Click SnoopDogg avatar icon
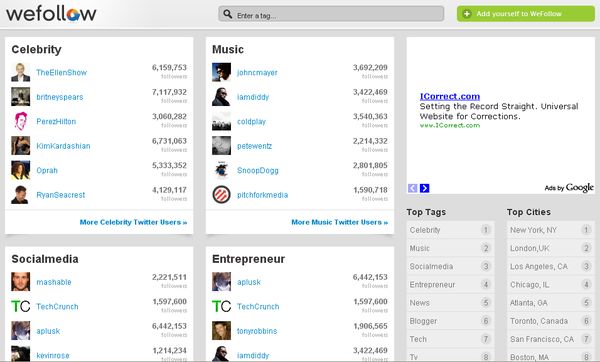 (x=222, y=170)
